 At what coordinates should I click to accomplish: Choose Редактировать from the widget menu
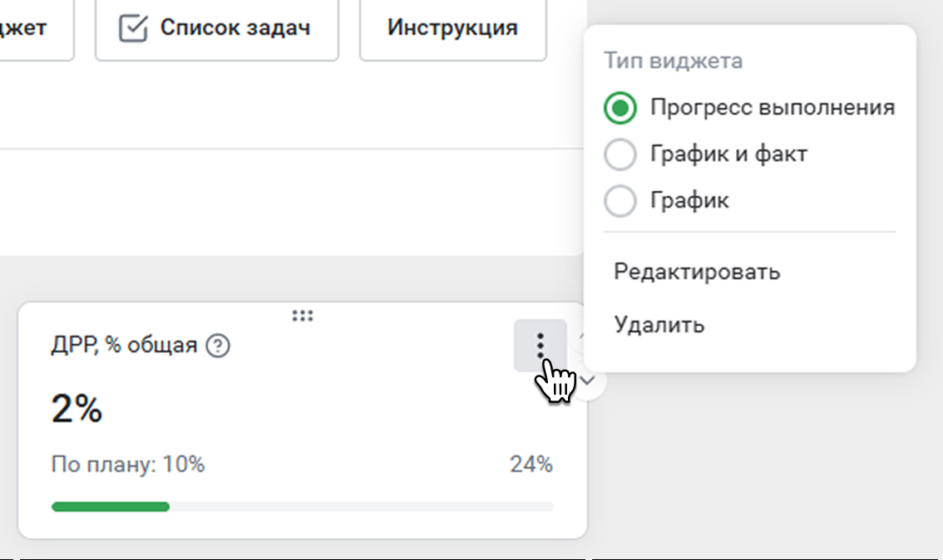pos(697,272)
